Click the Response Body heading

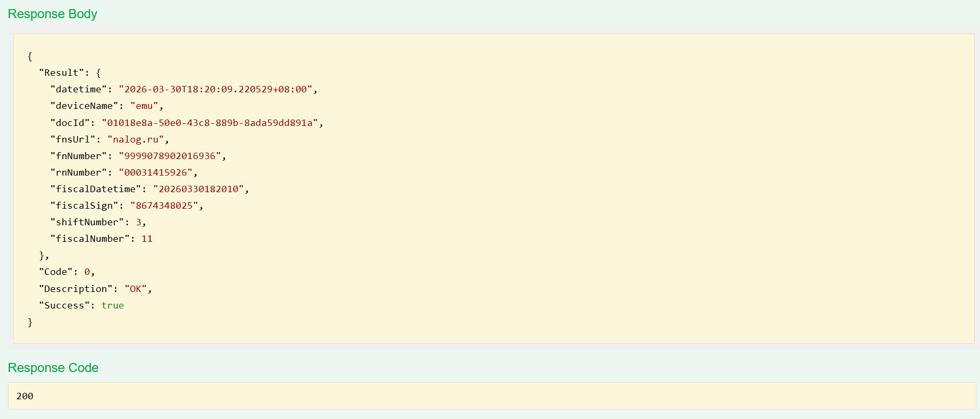click(x=52, y=14)
